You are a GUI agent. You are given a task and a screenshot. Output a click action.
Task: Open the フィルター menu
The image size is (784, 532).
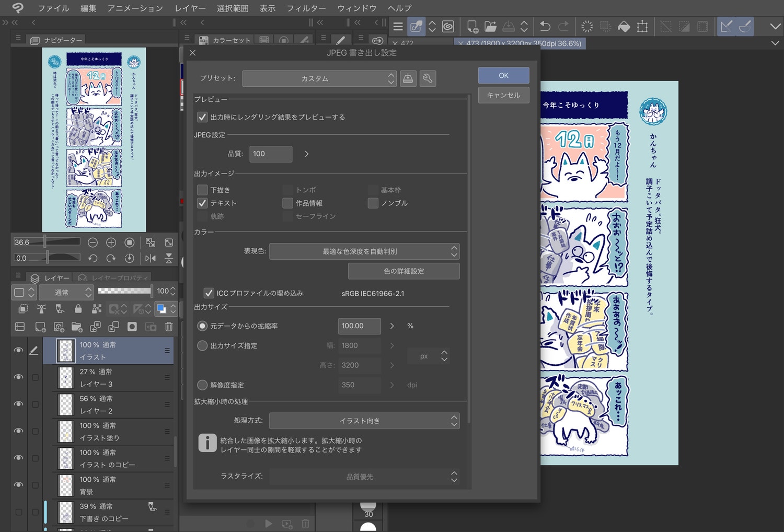coord(306,8)
